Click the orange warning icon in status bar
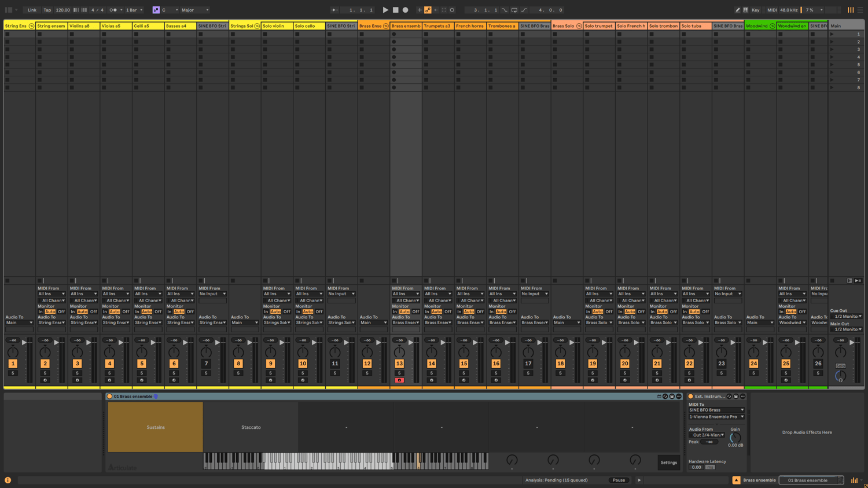The height and width of the screenshot is (488, 868). pos(8,480)
